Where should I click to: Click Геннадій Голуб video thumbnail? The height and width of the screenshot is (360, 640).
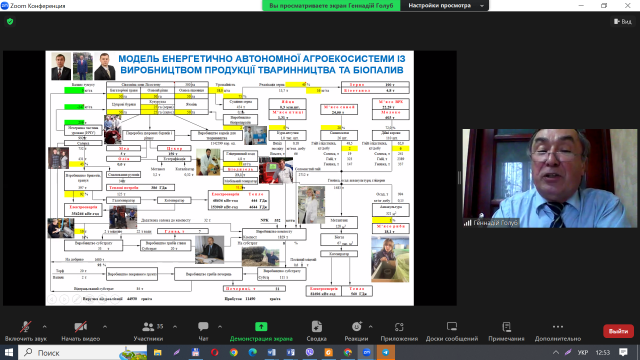tap(549, 178)
